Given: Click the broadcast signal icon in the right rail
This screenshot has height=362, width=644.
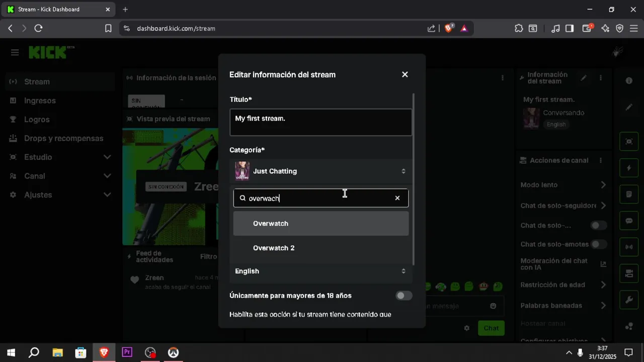Looking at the screenshot, I should coord(629,247).
